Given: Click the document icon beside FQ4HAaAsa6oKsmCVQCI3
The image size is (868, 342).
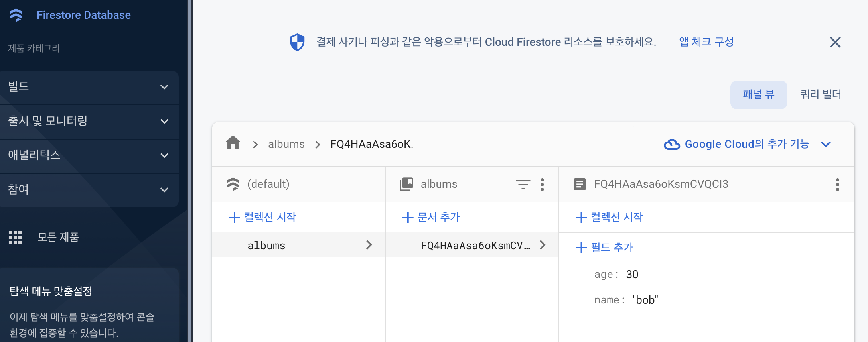Looking at the screenshot, I should point(580,184).
